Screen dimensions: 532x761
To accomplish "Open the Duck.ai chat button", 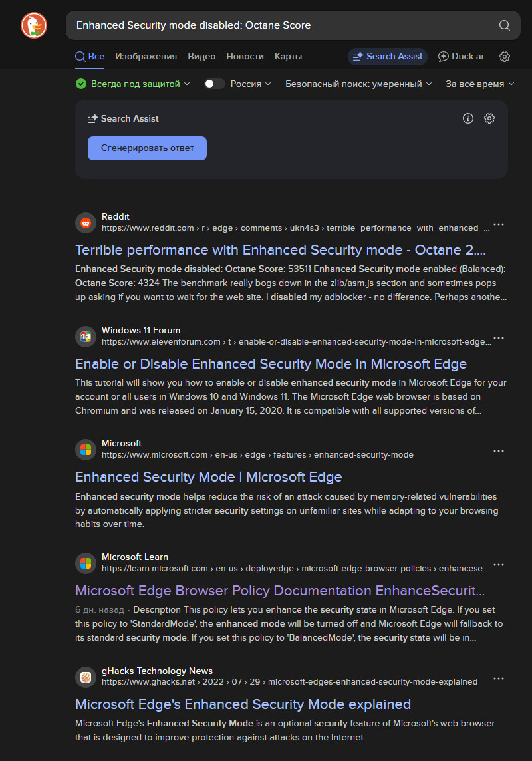I will [x=460, y=57].
